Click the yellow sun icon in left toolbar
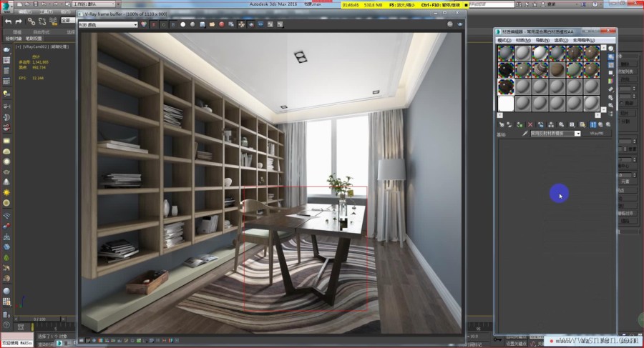 click(6, 192)
